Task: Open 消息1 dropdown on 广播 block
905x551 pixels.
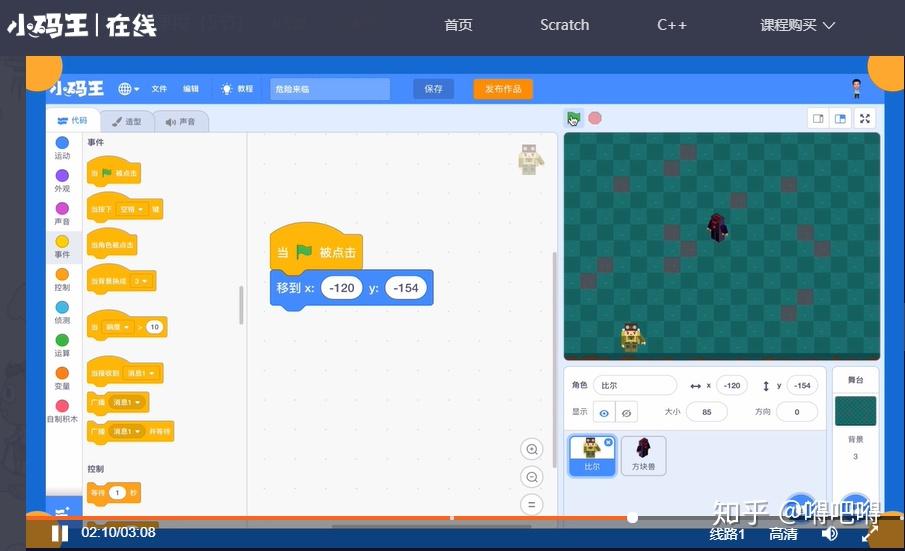Action: (126, 402)
